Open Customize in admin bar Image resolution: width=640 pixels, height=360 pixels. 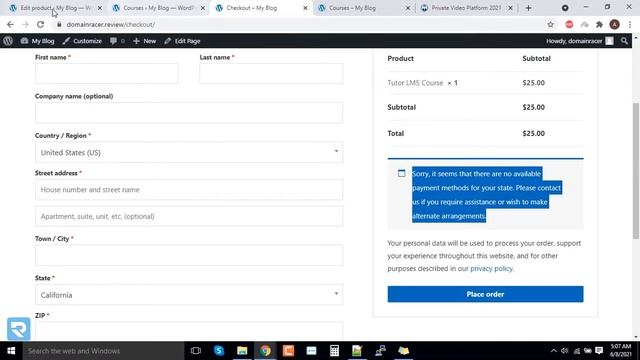pos(82,41)
